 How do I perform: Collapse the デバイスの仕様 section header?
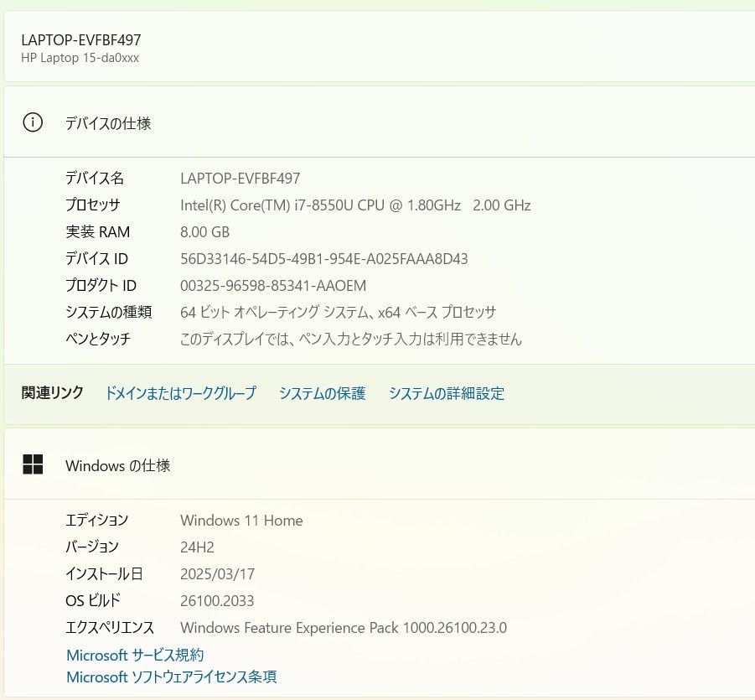coord(380,122)
